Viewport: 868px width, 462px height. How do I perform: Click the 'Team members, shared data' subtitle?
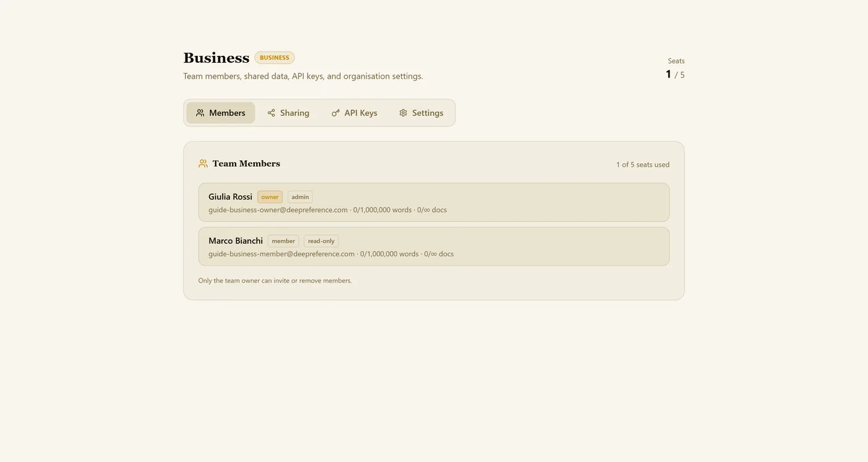coord(303,76)
